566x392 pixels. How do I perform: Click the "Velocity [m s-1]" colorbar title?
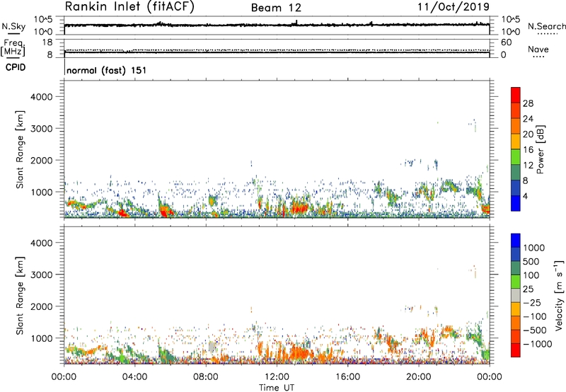559,295
